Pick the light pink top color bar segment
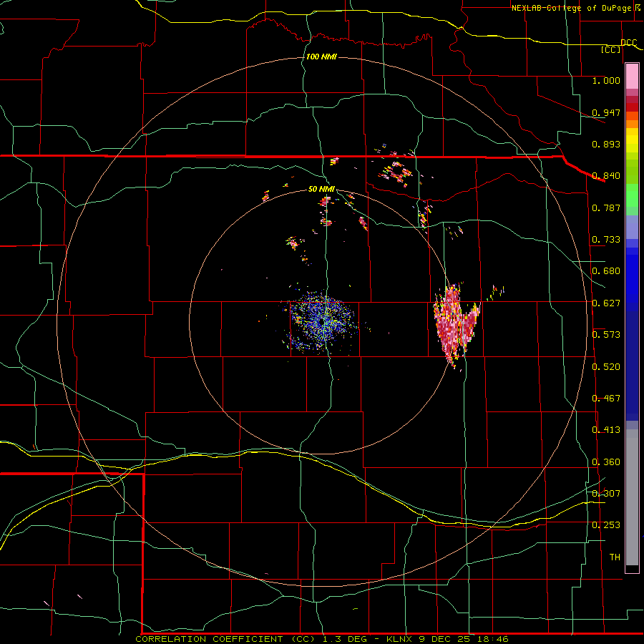Screen dimensions: 644x644 [632, 76]
